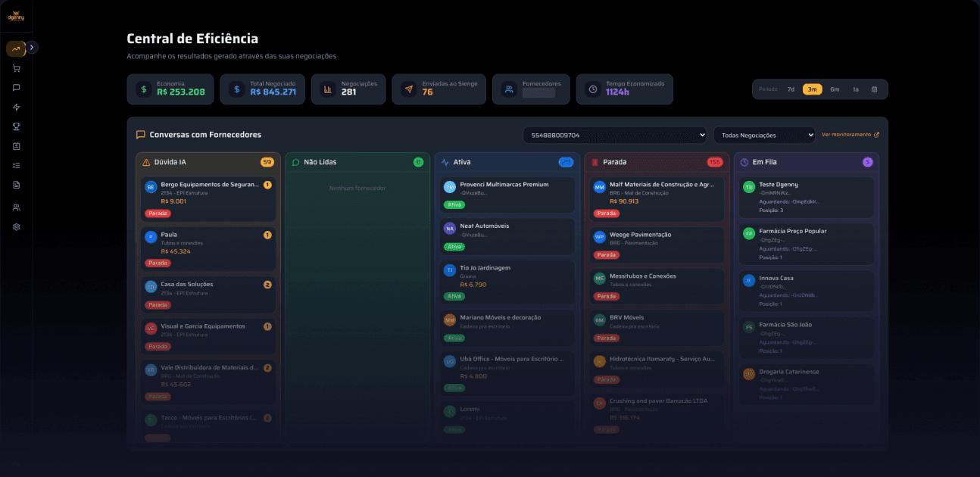Set the period to 6m
The height and width of the screenshot is (477, 980).
point(835,89)
